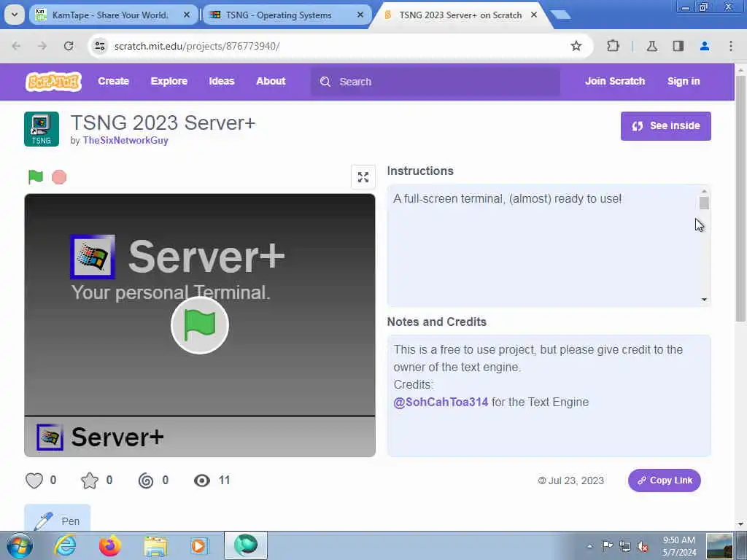Screen dimensions: 747x560
Task: Open the tab search dropdown arrow
Action: point(15,15)
